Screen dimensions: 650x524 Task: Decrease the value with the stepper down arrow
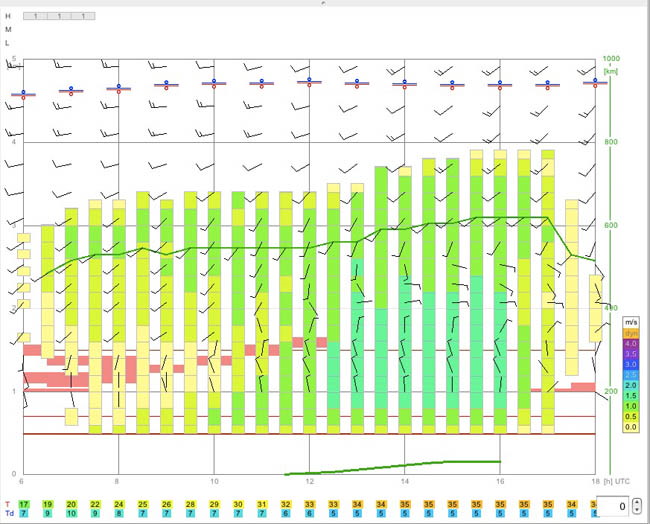[637, 510]
